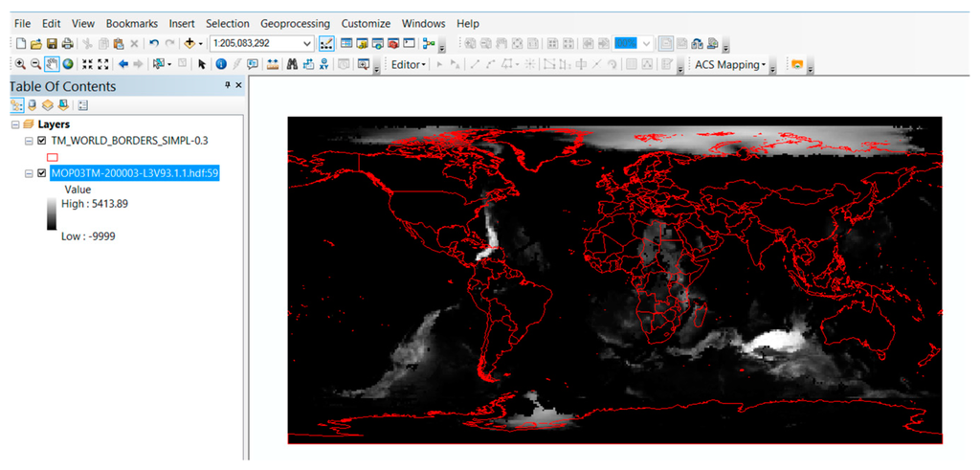Switch TOC to List By Source view
The image size is (980, 470).
pos(32,105)
